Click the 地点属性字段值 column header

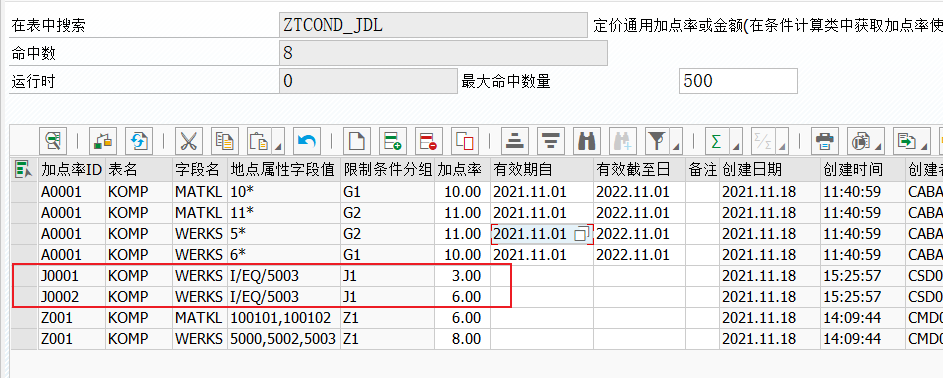pos(284,170)
